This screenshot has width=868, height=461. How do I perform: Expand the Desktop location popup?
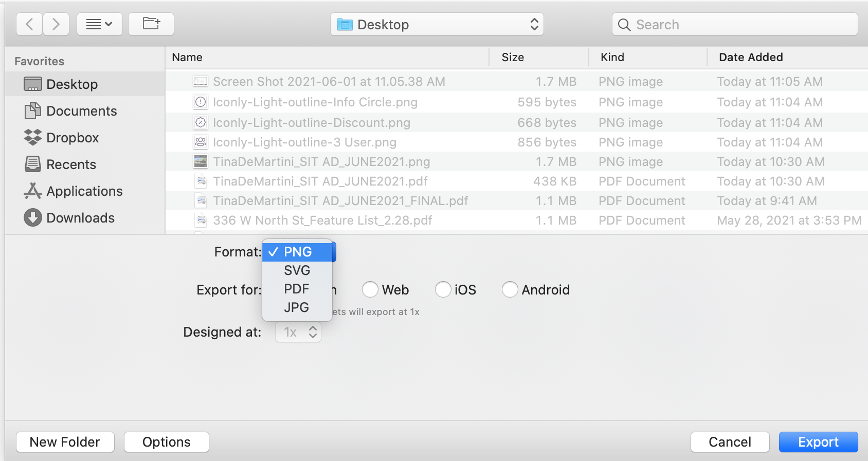click(x=437, y=25)
